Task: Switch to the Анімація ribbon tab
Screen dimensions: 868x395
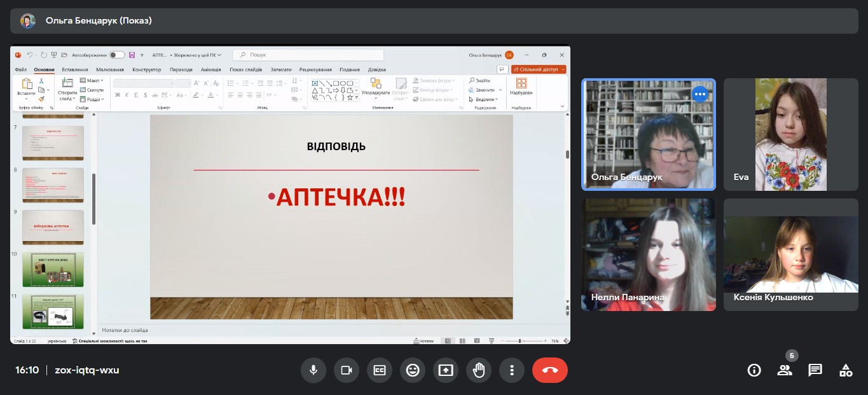Action: (210, 69)
